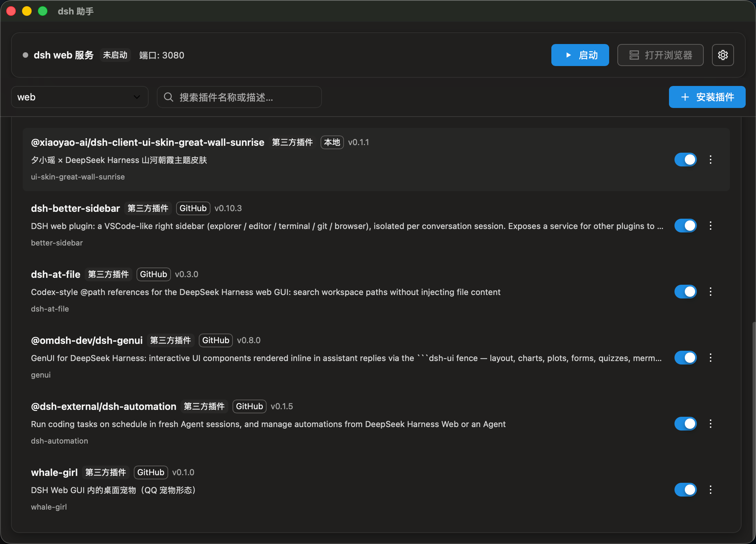Click version v0.8.0 of dsh-genui
The width and height of the screenshot is (756, 544).
click(x=249, y=340)
